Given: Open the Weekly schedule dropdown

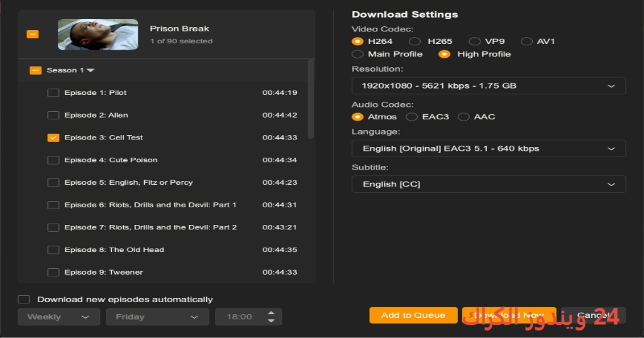Looking at the screenshot, I should (x=58, y=317).
